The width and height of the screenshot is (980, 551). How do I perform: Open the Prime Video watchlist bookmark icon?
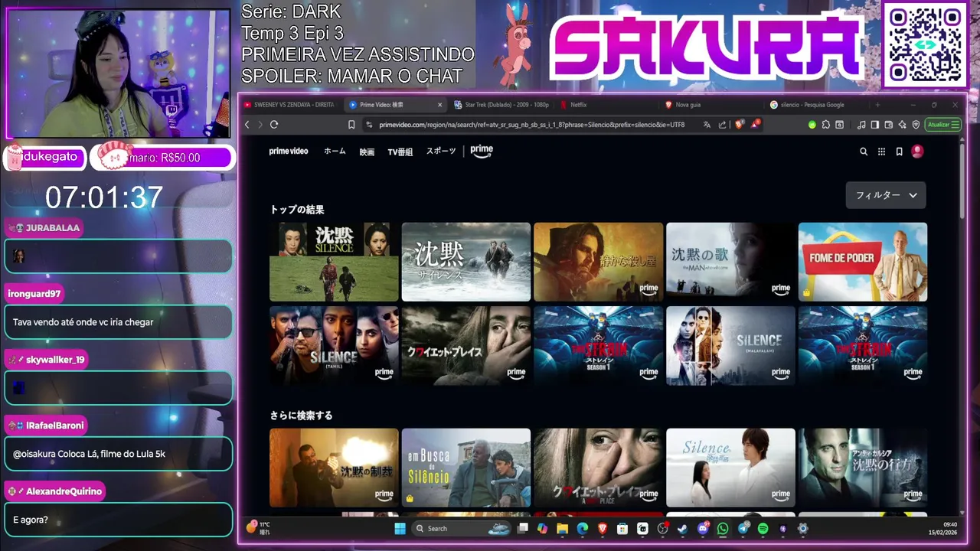pos(899,152)
